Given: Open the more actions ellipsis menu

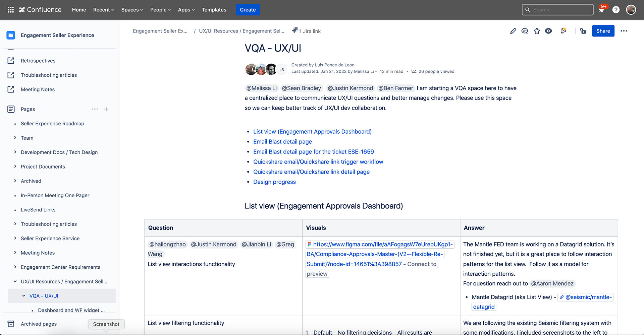Looking at the screenshot, I should (x=624, y=31).
